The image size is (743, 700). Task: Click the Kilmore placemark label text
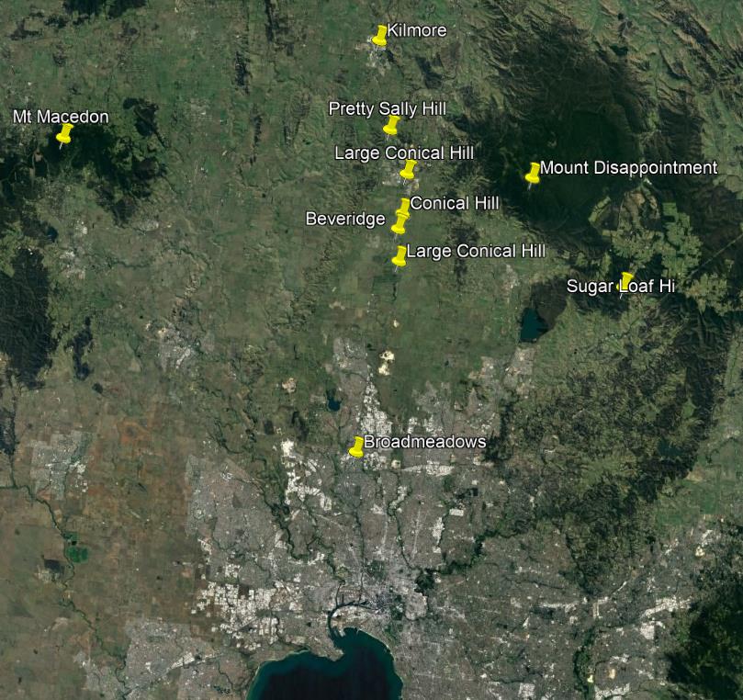click(417, 30)
